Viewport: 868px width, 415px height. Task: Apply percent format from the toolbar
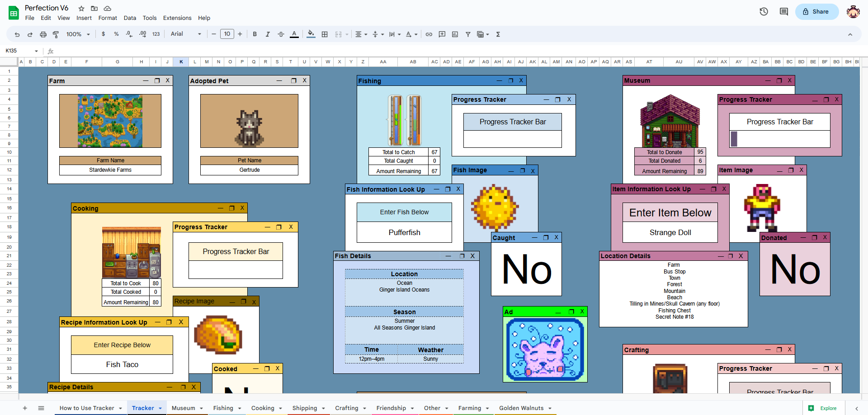tap(116, 34)
